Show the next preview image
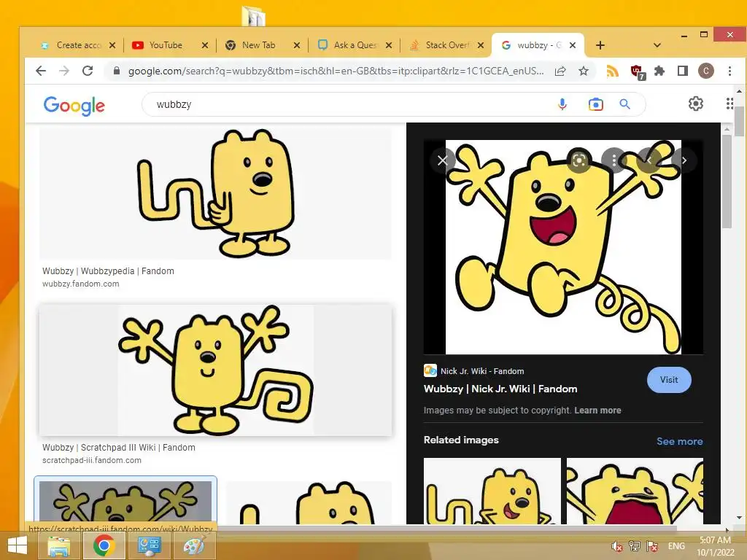Screen dimensions: 747x560 (684, 160)
